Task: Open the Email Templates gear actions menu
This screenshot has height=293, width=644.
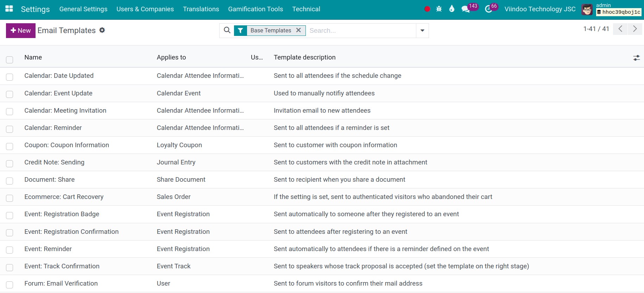Action: (102, 30)
